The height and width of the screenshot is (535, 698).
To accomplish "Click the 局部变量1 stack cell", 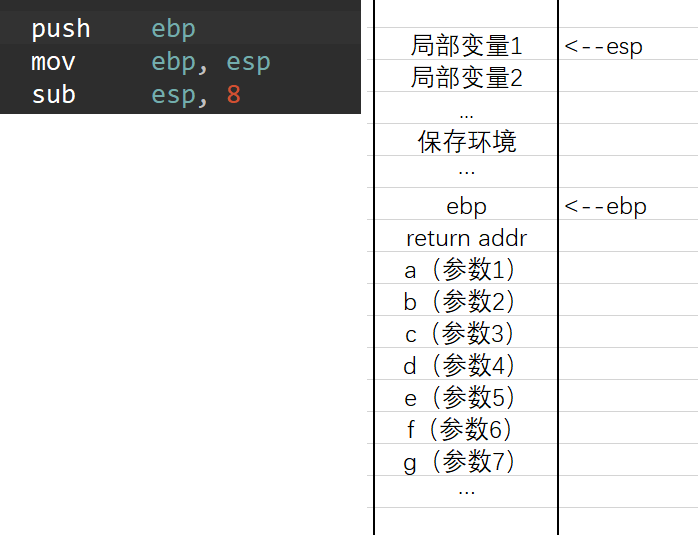I will pos(466,44).
